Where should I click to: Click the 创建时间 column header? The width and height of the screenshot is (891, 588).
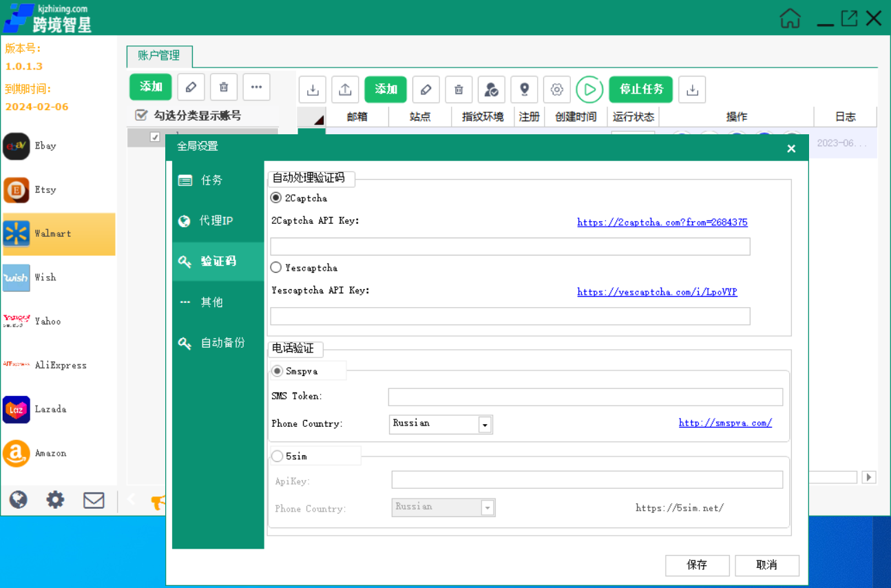click(x=576, y=117)
